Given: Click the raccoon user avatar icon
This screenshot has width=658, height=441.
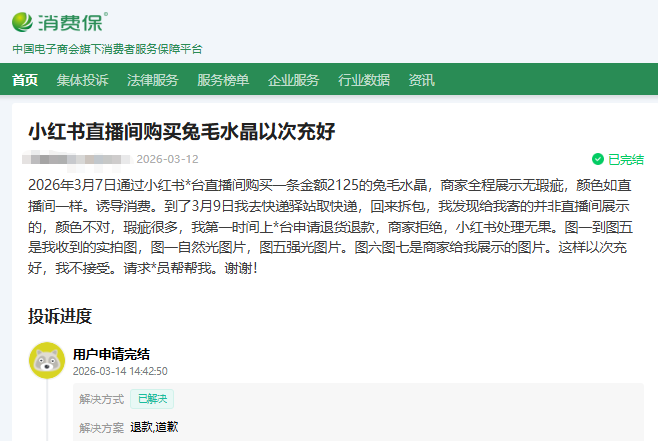Looking at the screenshot, I should pyautogui.click(x=46, y=360).
